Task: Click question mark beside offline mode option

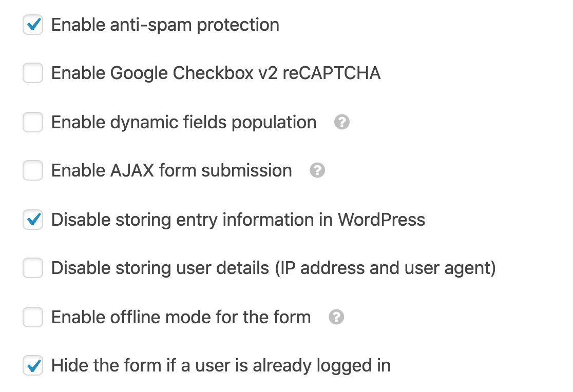Action: (336, 317)
